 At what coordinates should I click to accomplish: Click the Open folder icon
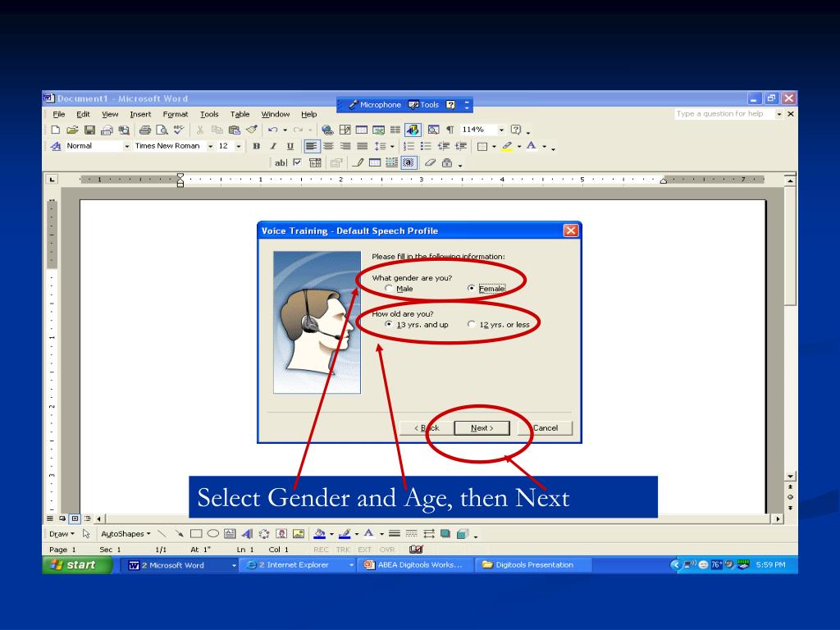pos(72,130)
